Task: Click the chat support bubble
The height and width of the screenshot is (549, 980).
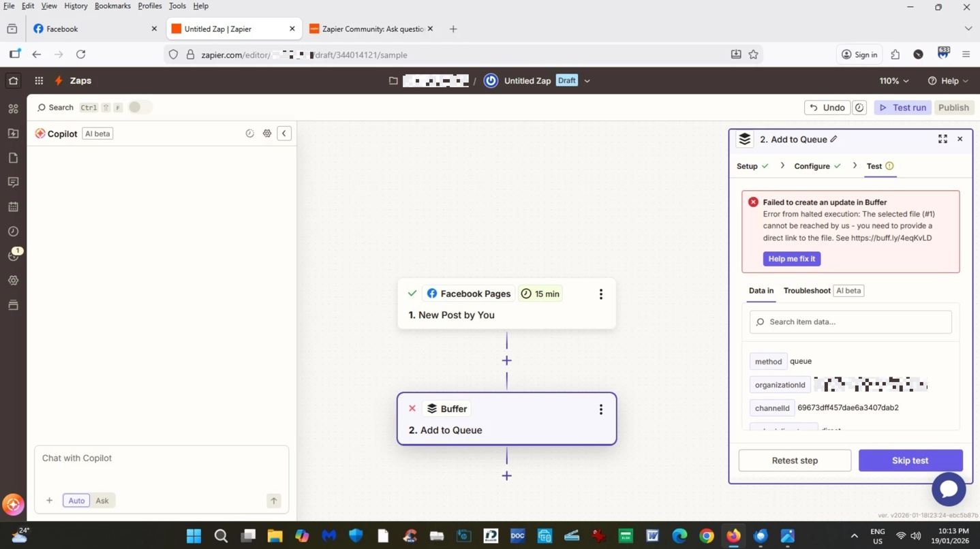Action: click(948, 488)
